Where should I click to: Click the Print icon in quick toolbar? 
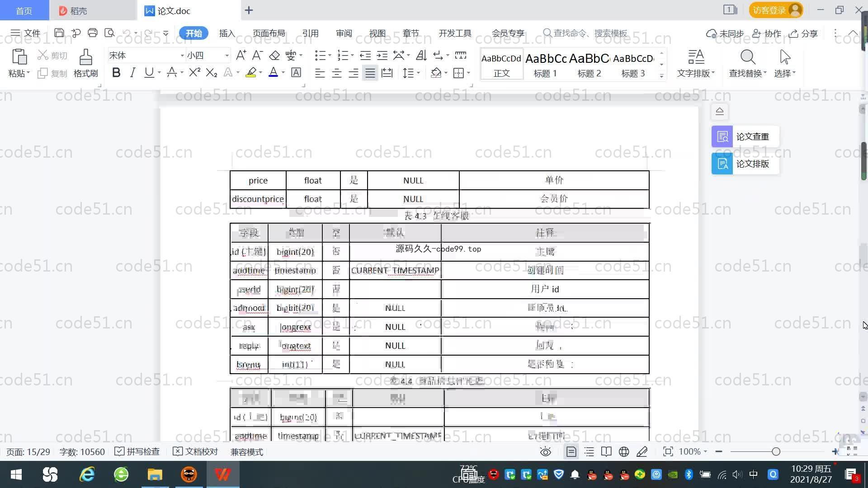tap(93, 33)
